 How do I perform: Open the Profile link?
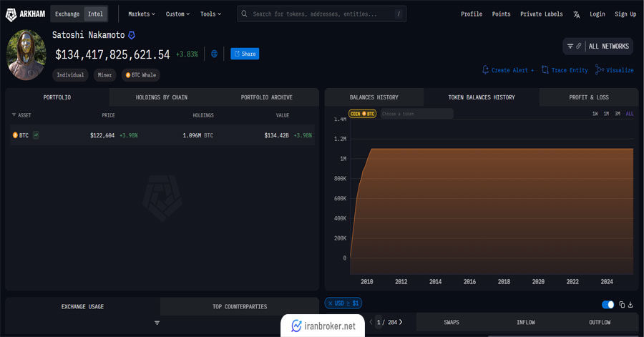(472, 14)
